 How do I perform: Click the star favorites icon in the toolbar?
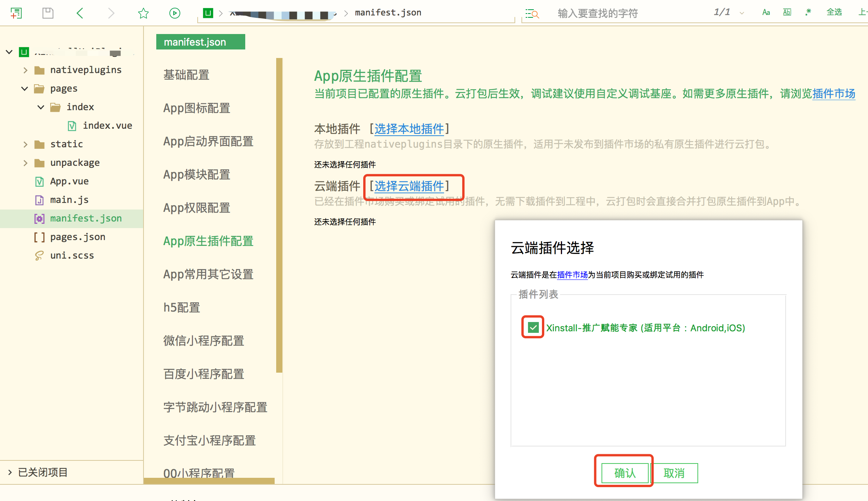[x=143, y=13]
